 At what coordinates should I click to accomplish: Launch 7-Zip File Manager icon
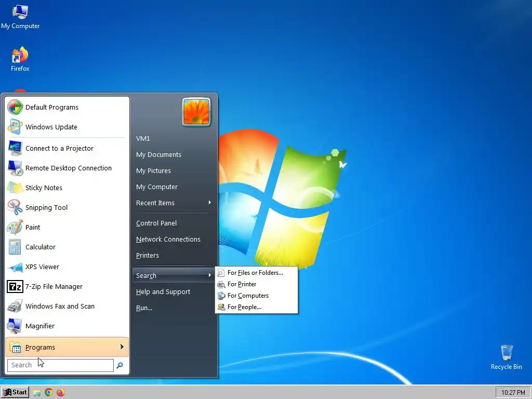click(x=15, y=286)
